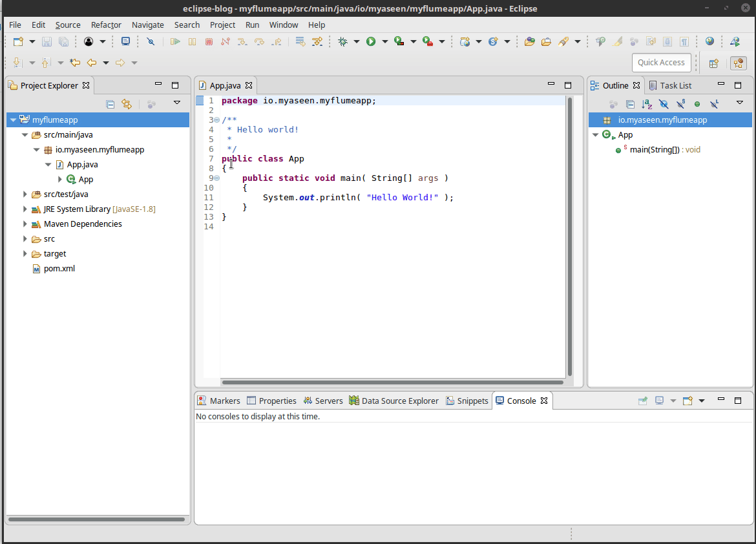The image size is (756, 544).
Task: Click the Step Return icon
Action: click(x=277, y=41)
